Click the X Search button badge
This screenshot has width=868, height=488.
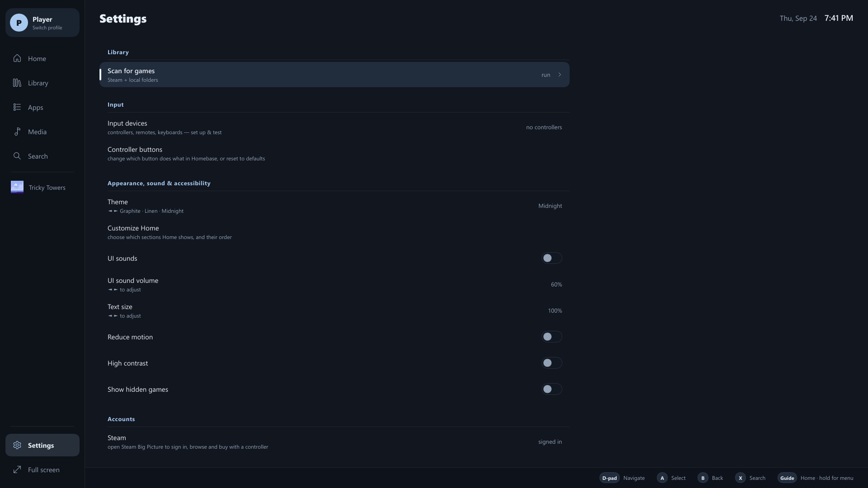[741, 478]
